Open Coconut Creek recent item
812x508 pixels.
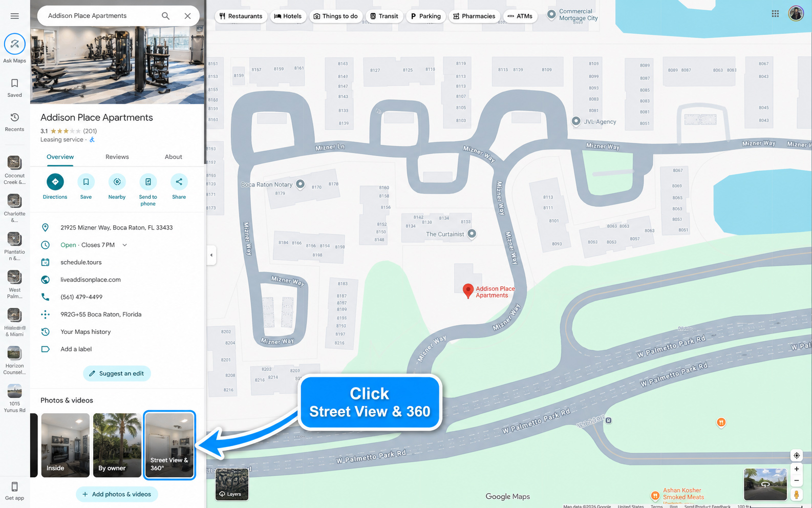click(14, 170)
